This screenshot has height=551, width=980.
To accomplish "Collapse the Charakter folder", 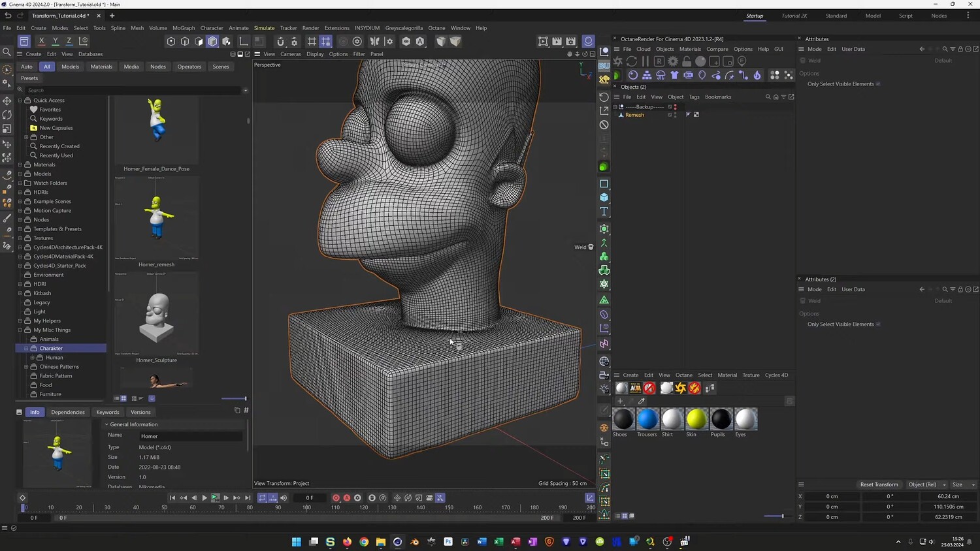I will click(x=26, y=348).
